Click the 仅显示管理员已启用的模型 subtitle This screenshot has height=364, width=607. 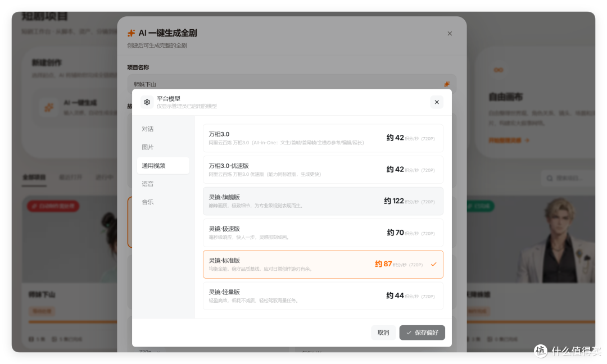coord(187,106)
